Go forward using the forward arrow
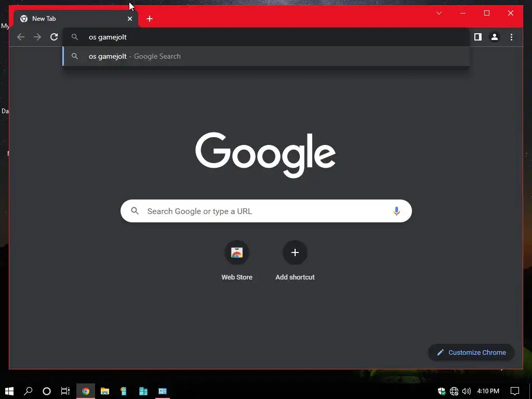 tap(37, 37)
